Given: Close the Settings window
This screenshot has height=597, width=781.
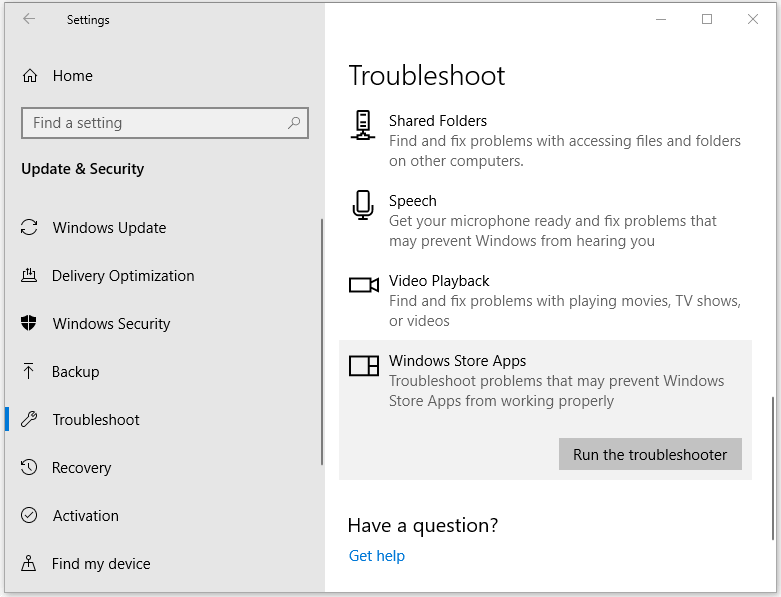Looking at the screenshot, I should coord(753,19).
